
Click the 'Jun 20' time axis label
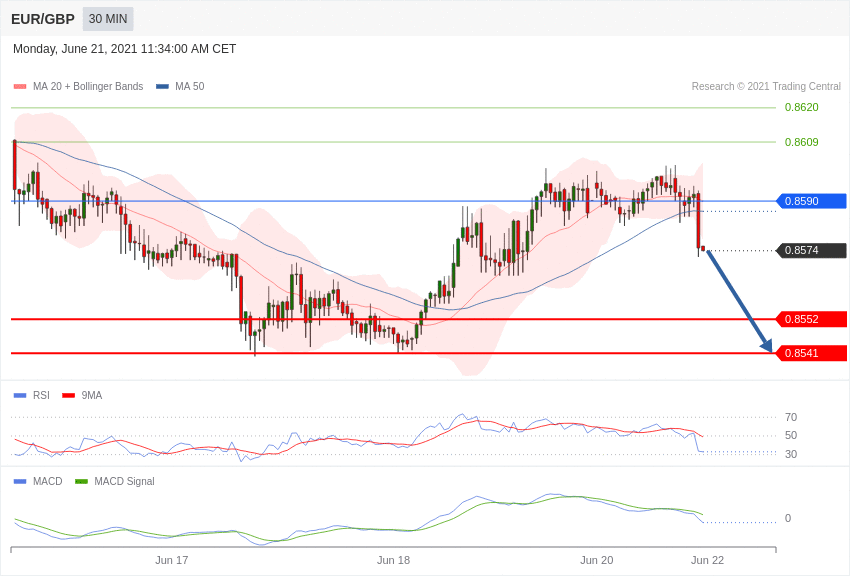(596, 560)
